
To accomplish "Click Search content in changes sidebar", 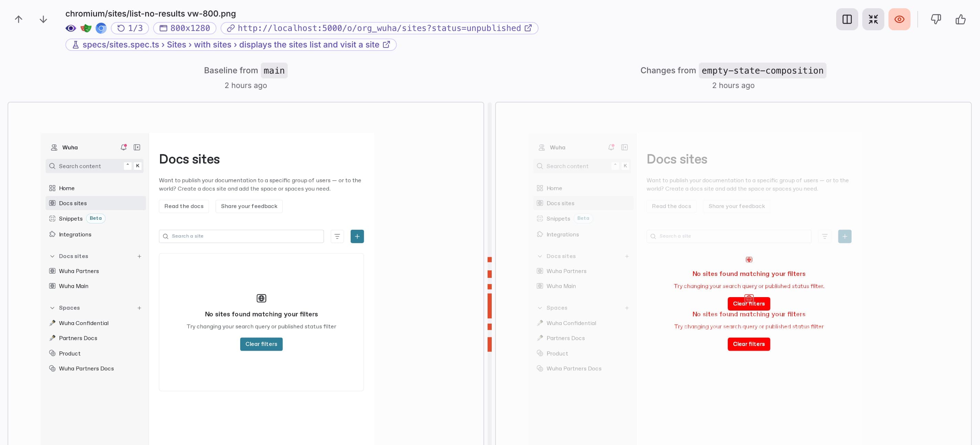I will tap(582, 166).
